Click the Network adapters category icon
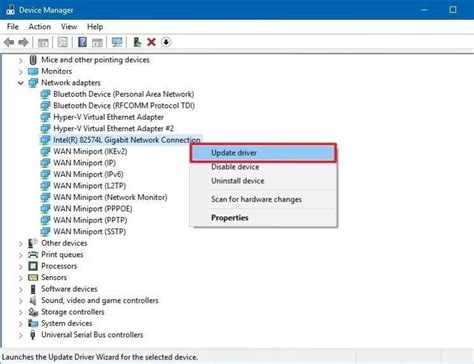Screen dimensions: 474x364 [x=33, y=83]
